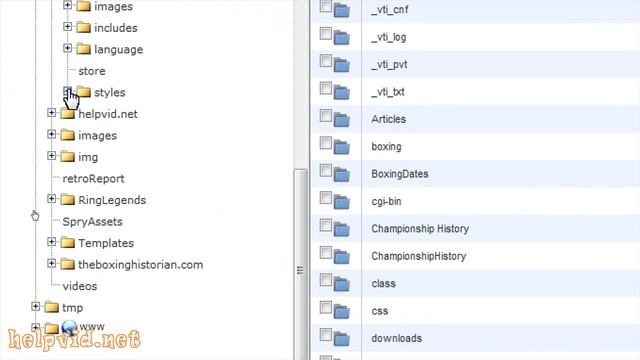
Task: Click the css folder icon
Action: coord(342,311)
